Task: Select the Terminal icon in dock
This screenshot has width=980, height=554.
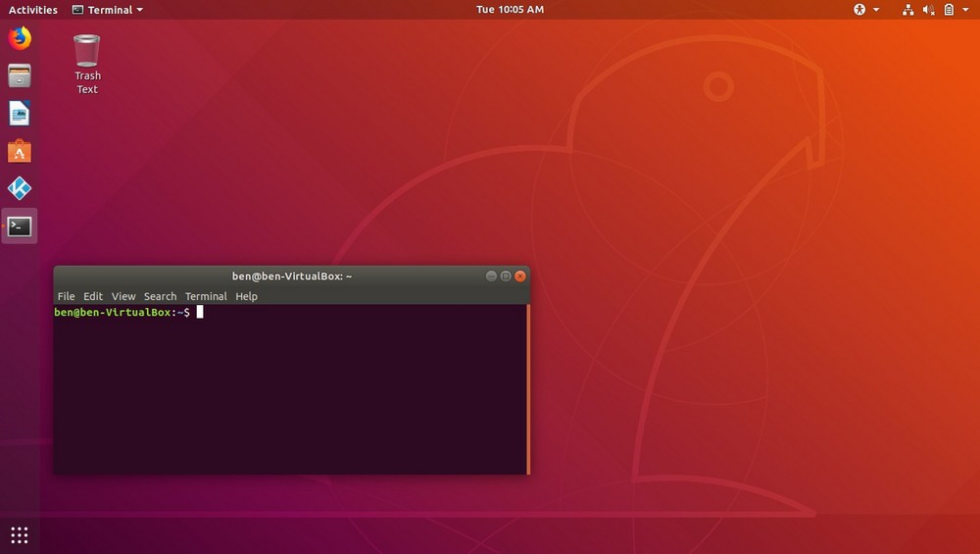Action: (20, 227)
